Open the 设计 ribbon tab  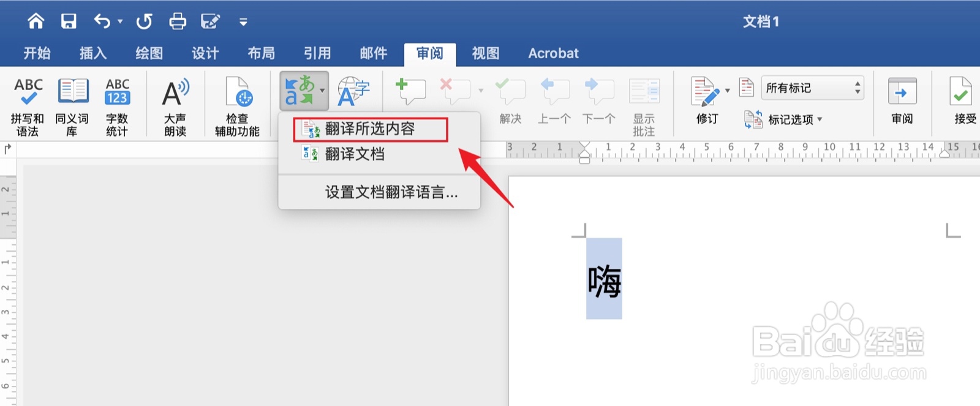point(205,53)
